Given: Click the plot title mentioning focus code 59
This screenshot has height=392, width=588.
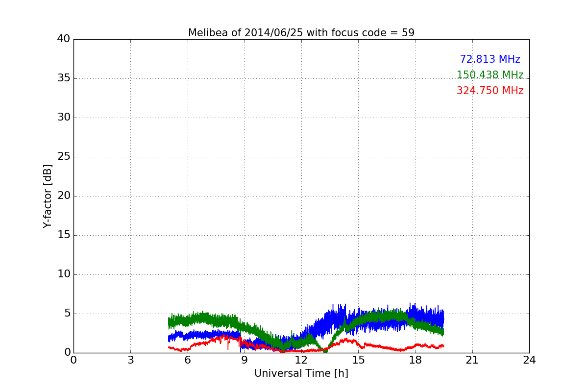Looking at the screenshot, I should click(301, 33).
